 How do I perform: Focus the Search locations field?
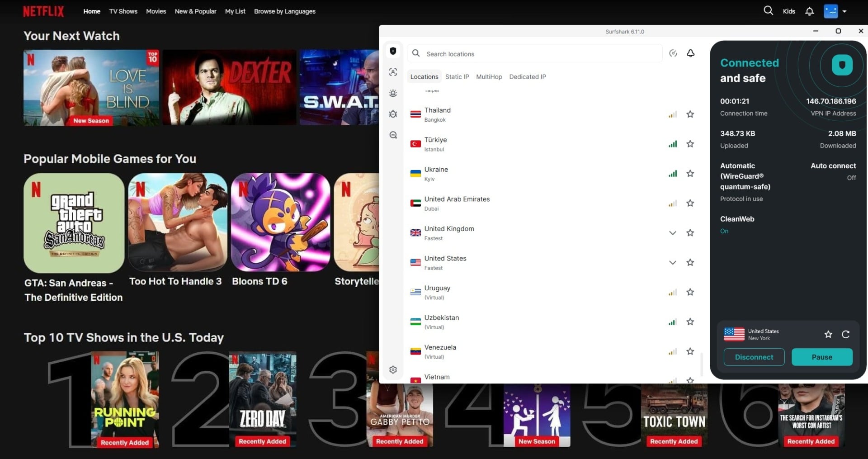(535, 53)
